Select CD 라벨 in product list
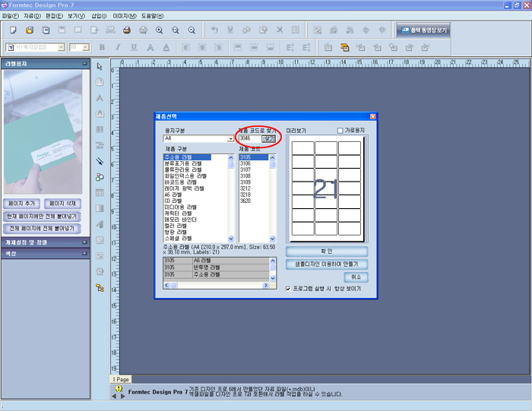 pos(173,201)
